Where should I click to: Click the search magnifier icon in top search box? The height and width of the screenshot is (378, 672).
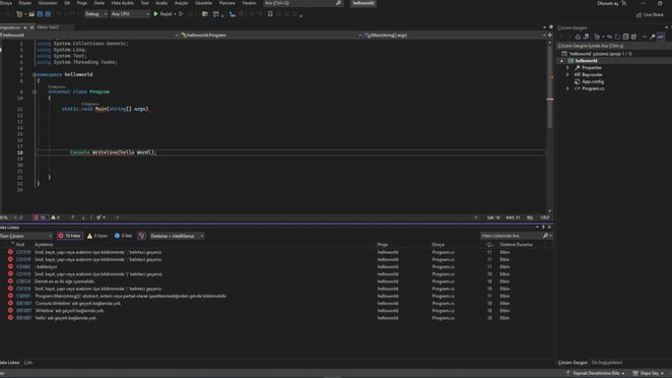click(339, 3)
